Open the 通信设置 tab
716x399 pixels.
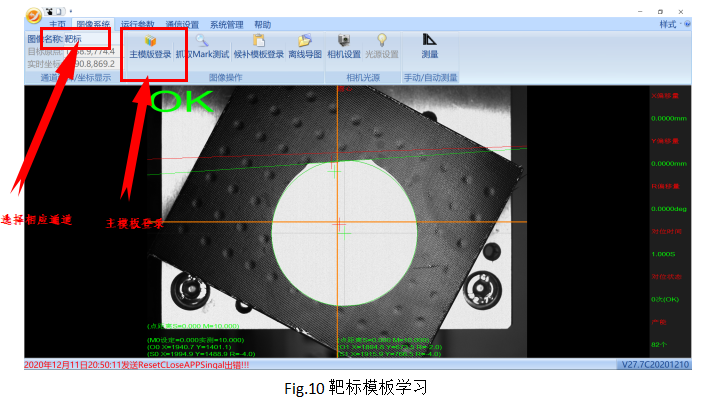pyautogui.click(x=182, y=25)
